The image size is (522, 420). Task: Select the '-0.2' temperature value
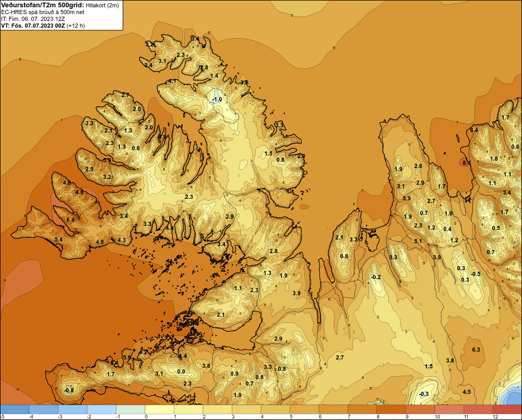click(x=375, y=277)
